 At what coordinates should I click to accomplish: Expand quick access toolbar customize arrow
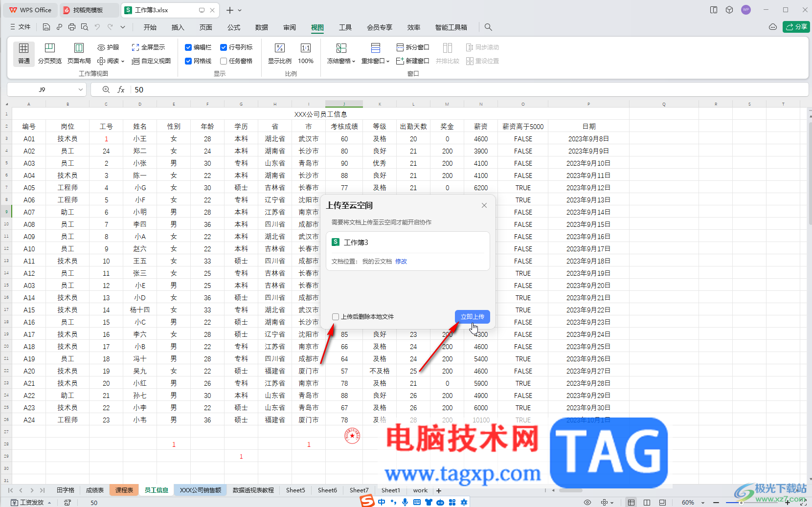[x=123, y=27]
